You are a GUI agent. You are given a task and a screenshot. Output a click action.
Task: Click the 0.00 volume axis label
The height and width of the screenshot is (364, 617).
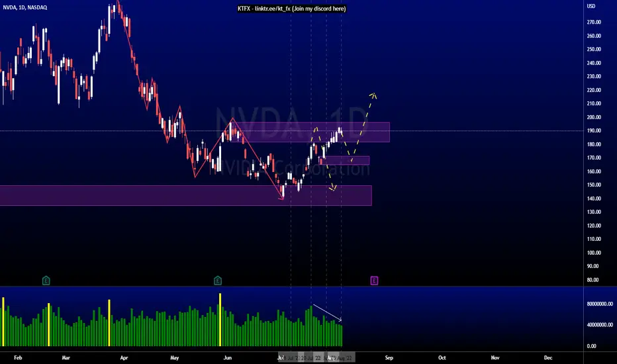tap(591, 346)
